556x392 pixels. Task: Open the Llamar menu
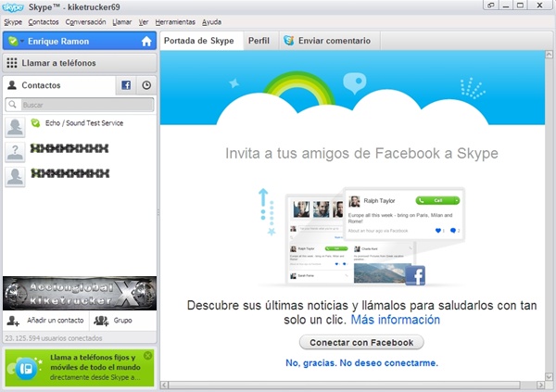coord(122,22)
